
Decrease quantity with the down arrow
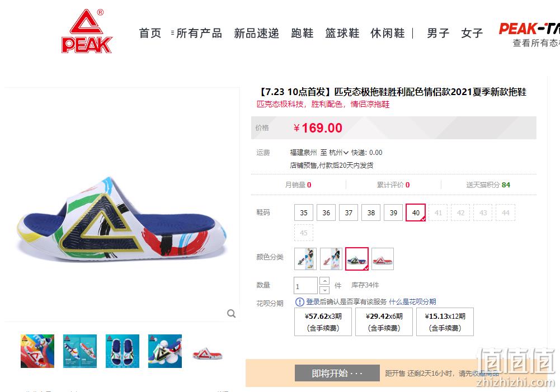click(324, 290)
